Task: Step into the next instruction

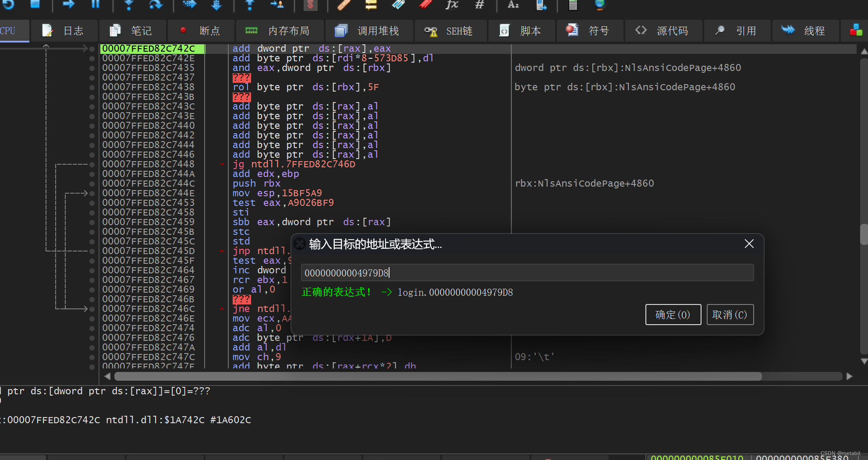Action: (x=128, y=6)
